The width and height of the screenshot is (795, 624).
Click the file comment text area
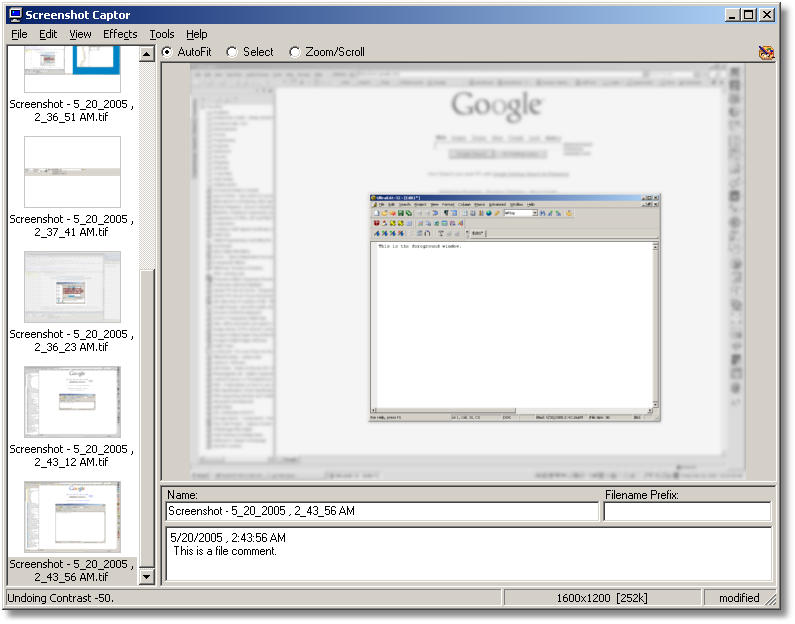click(469, 554)
